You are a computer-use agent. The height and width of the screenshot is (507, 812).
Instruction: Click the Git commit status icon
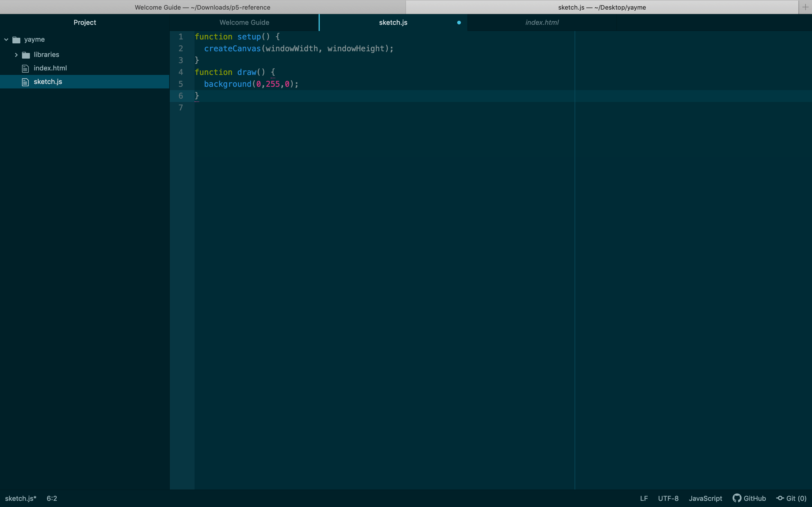click(x=780, y=498)
